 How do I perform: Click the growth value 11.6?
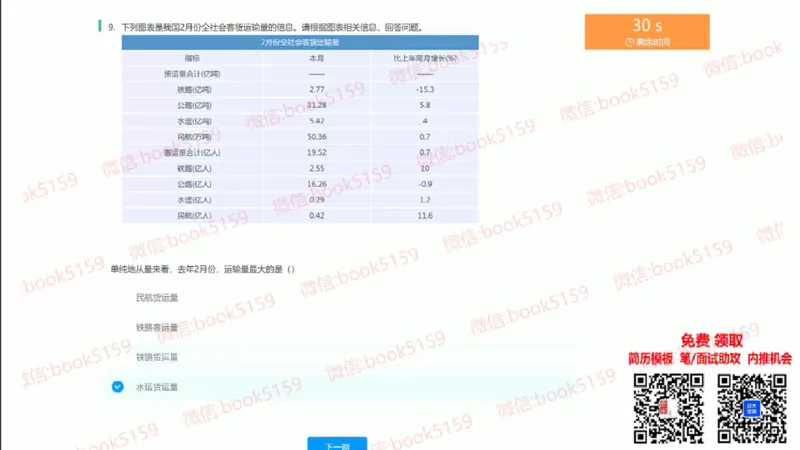[425, 215]
